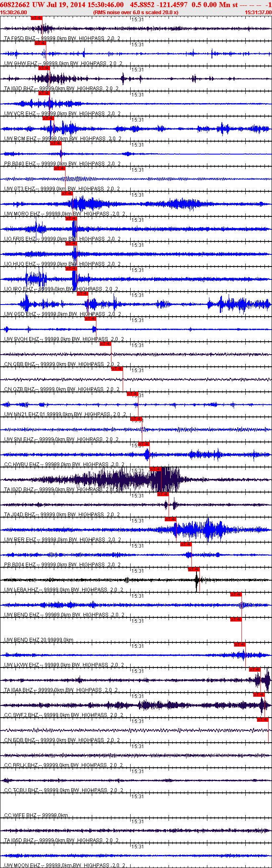This screenshot has width=272, height=868.
Task: Click the pick marker above UW MORO trace
Action: (67, 193)
